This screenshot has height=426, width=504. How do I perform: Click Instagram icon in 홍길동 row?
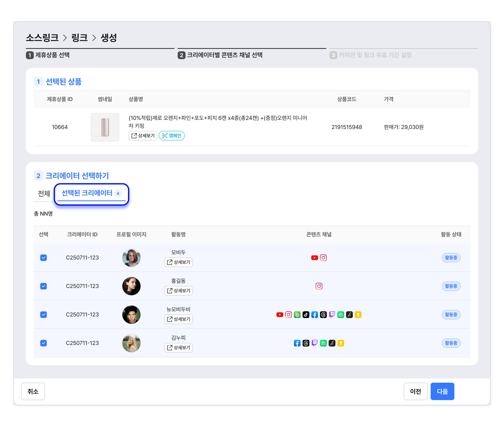(319, 286)
